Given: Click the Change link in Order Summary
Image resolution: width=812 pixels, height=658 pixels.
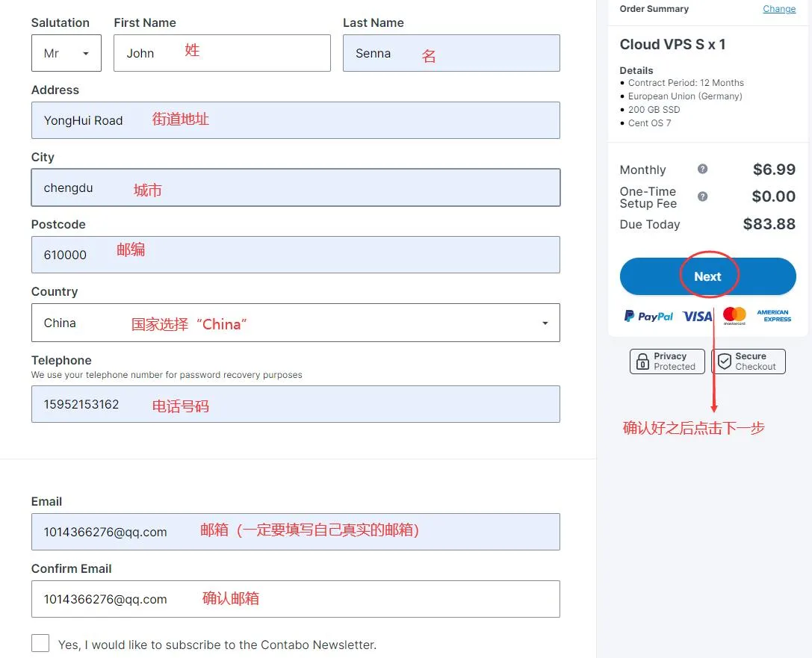Looking at the screenshot, I should tap(779, 9).
